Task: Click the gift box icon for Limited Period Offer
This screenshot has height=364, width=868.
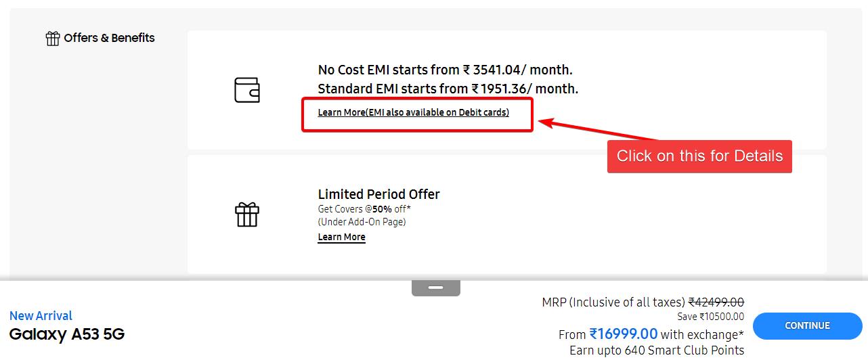Action: [x=247, y=214]
